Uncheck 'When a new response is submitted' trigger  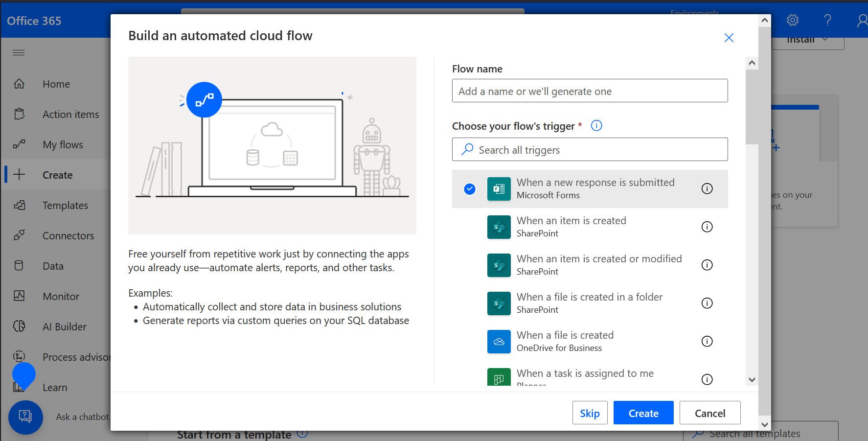469,189
